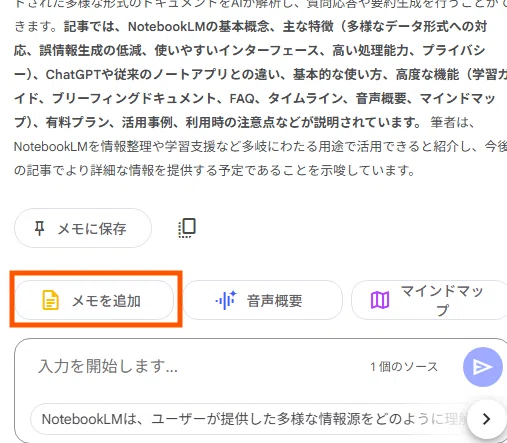Click the line starting 応、誤情報生成の低減
Viewport: 507px width, 443px height.
250,51
